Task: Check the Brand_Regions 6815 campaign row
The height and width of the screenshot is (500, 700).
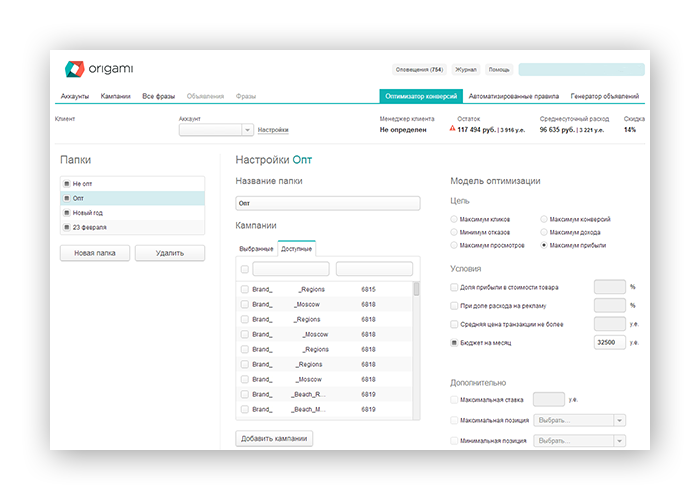Action: coord(245,289)
